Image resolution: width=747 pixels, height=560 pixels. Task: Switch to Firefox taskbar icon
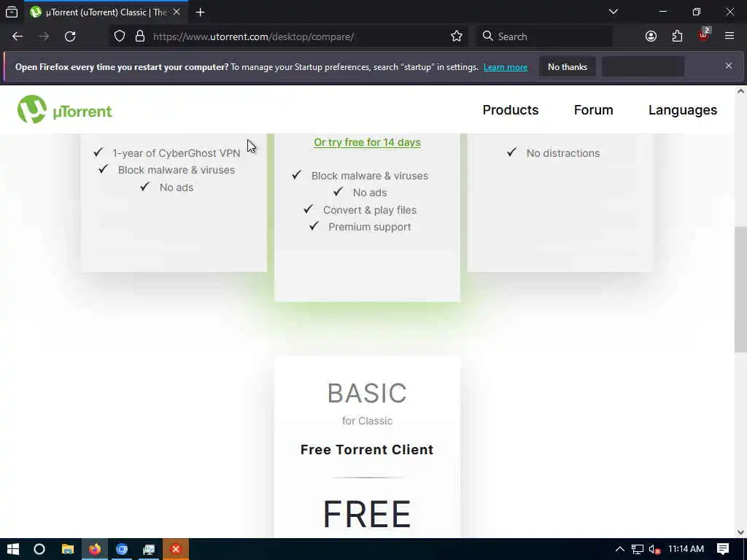click(x=95, y=549)
